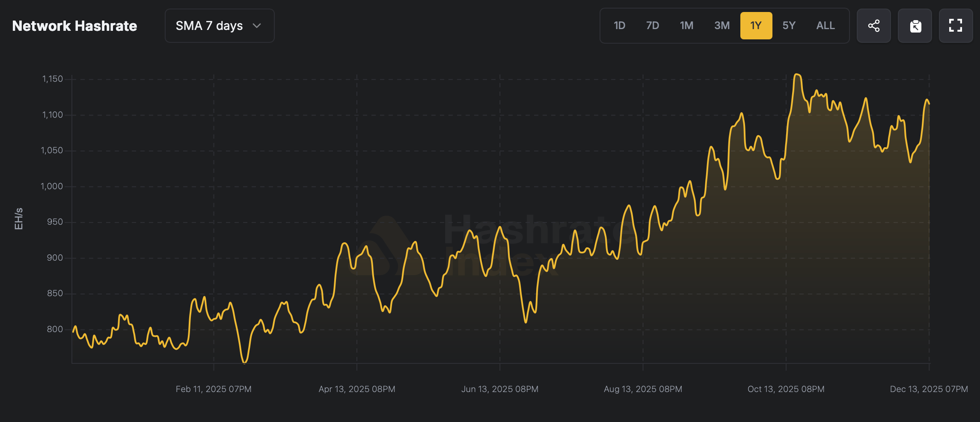
Task: Click the Oct 13, 2025 08PM axis label
Action: point(786,389)
